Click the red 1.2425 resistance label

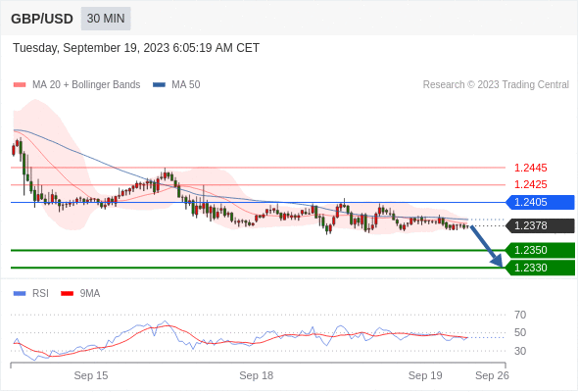(x=530, y=184)
